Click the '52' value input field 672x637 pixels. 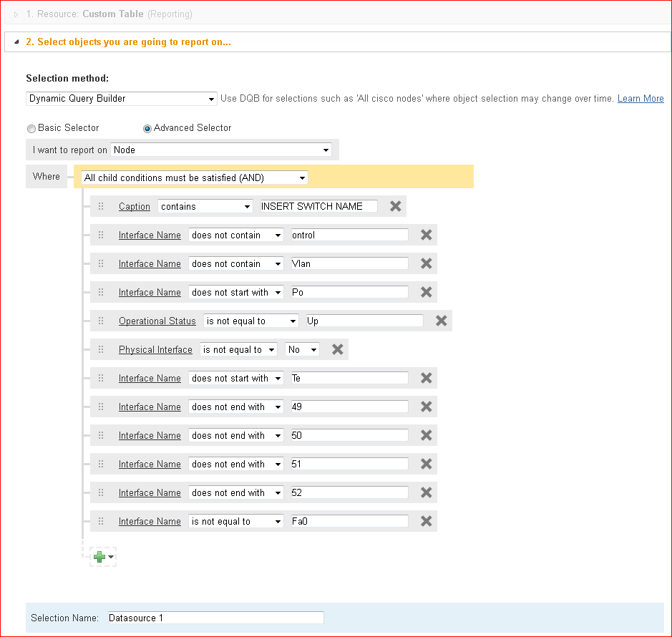click(x=350, y=492)
